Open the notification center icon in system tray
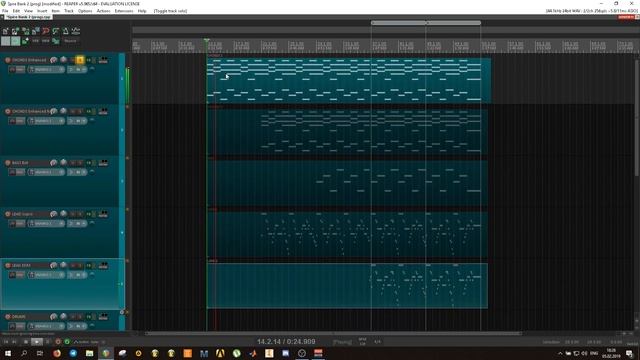 pos(629,353)
